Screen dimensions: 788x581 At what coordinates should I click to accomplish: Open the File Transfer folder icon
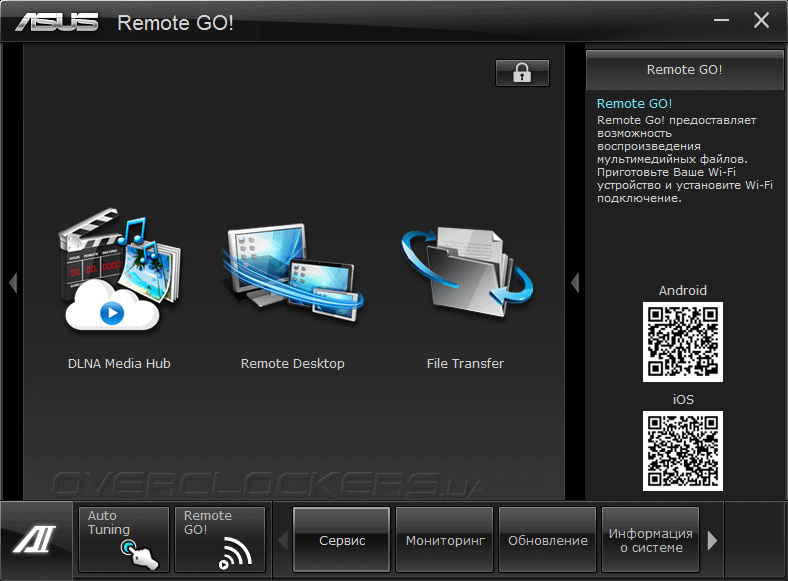click(467, 272)
